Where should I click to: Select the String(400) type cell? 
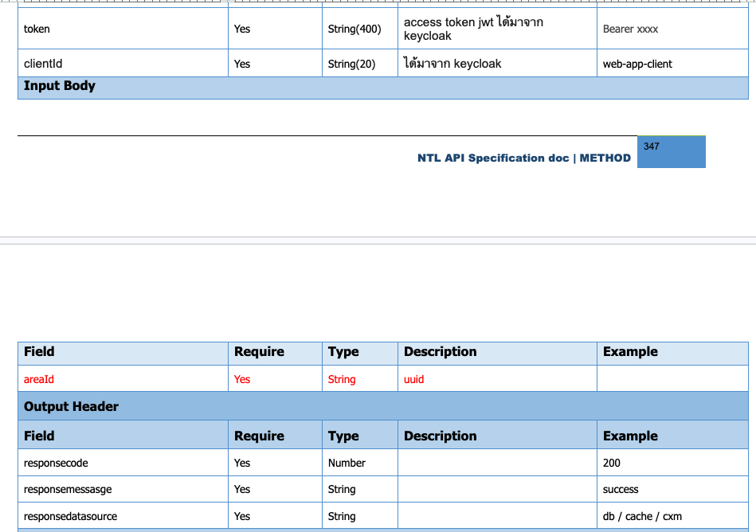click(x=354, y=29)
